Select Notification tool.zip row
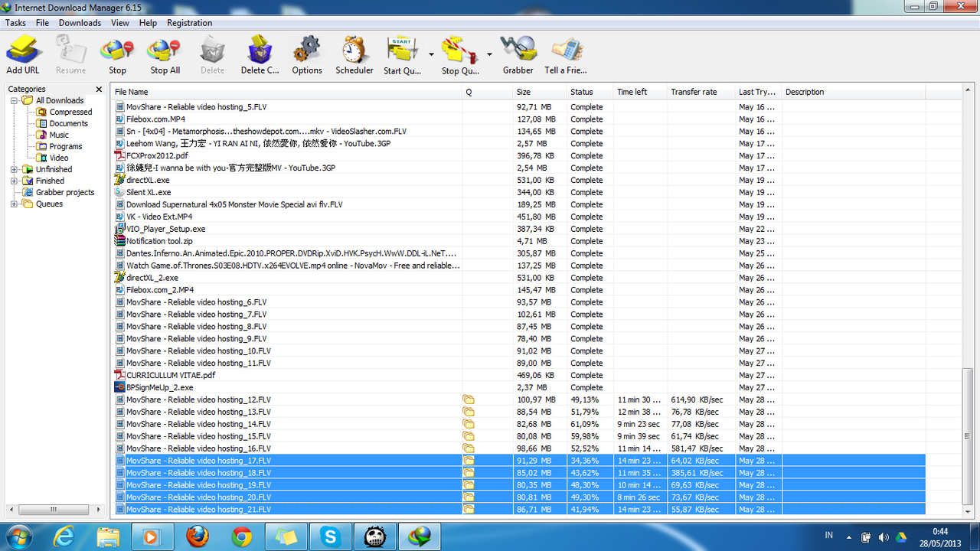The image size is (980, 551). 519,241
